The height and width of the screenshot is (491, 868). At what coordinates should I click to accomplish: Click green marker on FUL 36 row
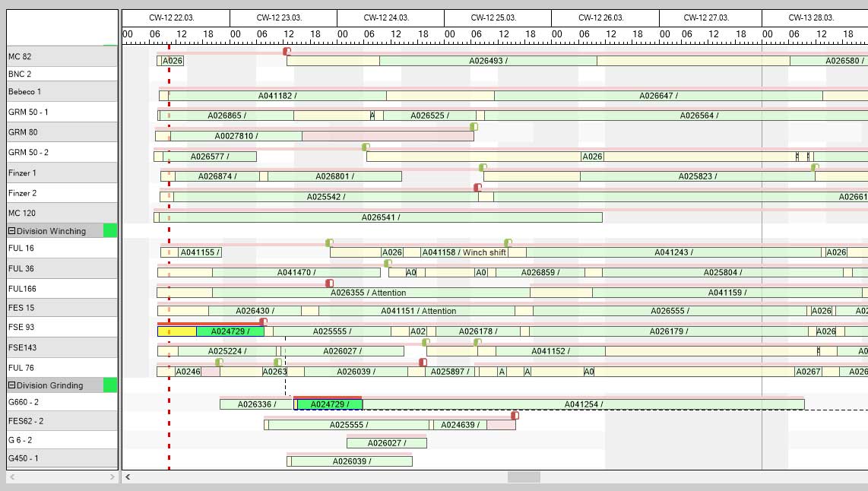pos(388,263)
